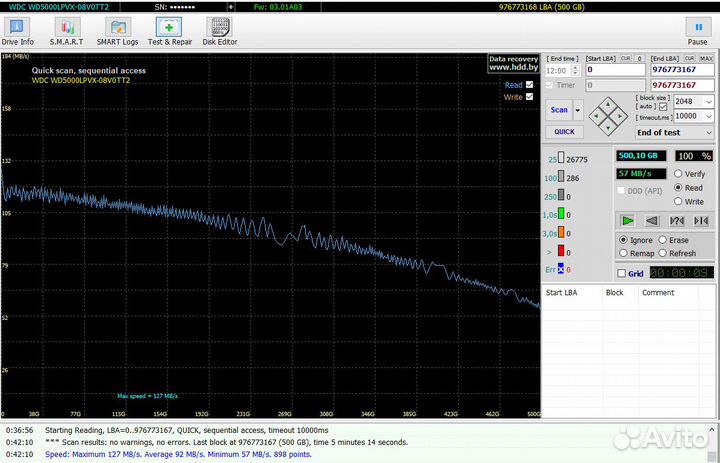Viewport: 720px width, 463px height.
Task: Click the MAX button for End LBA
Action: click(x=706, y=59)
